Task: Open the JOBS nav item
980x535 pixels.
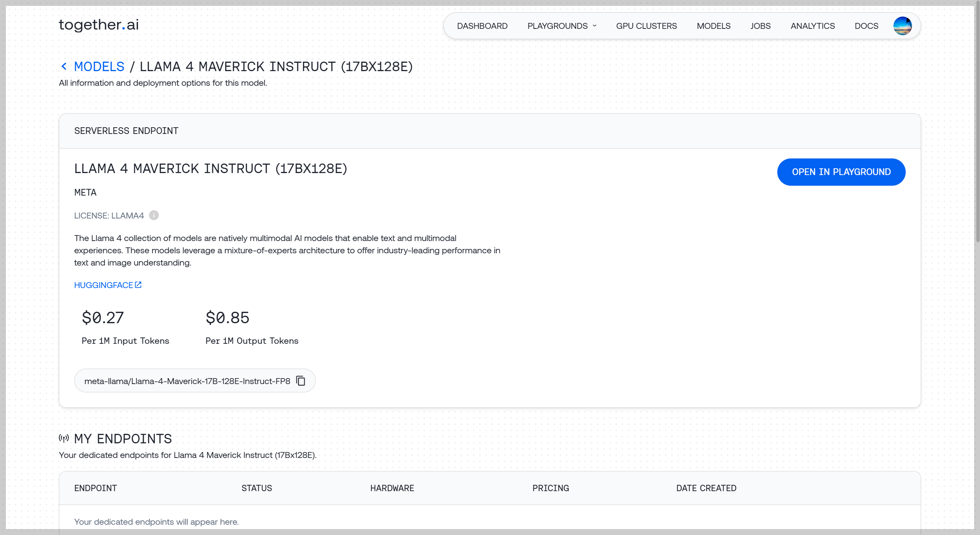Action: (x=760, y=26)
